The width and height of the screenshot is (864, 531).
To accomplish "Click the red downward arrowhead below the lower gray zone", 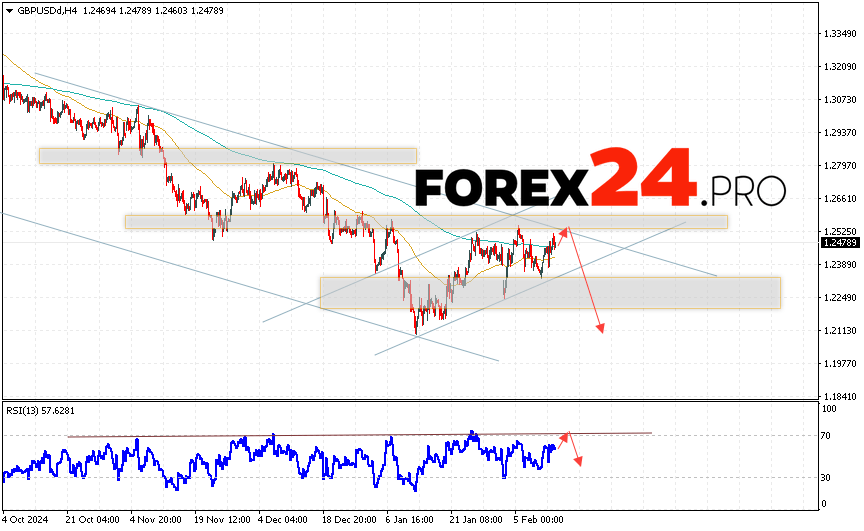I will [x=601, y=327].
